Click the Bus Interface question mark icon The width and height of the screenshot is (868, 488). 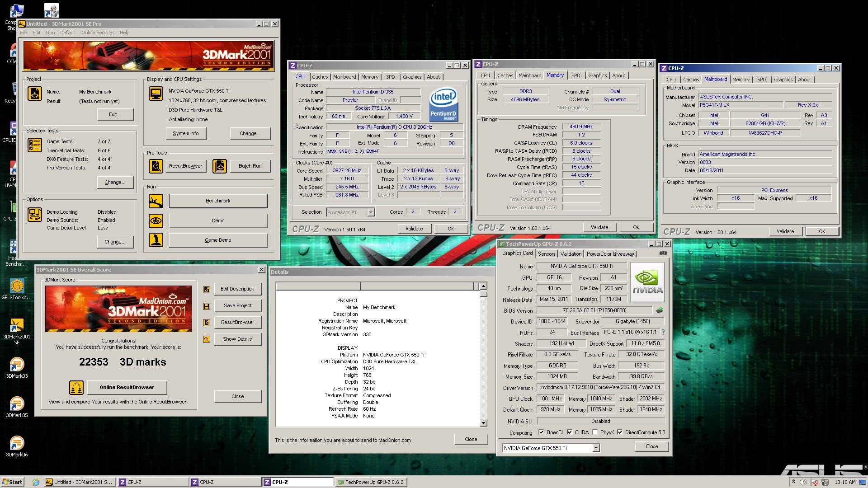tap(663, 332)
